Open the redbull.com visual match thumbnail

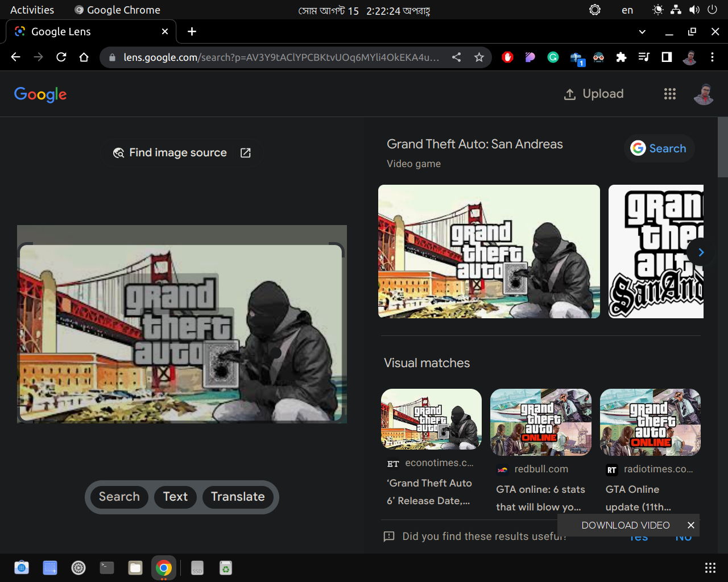point(541,422)
